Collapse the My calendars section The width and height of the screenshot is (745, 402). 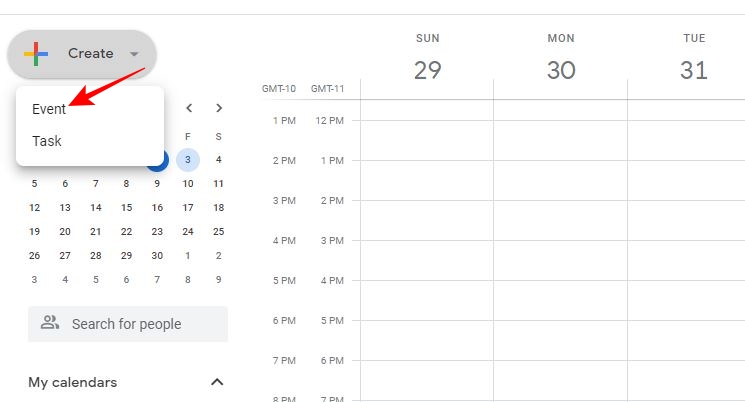pos(217,382)
